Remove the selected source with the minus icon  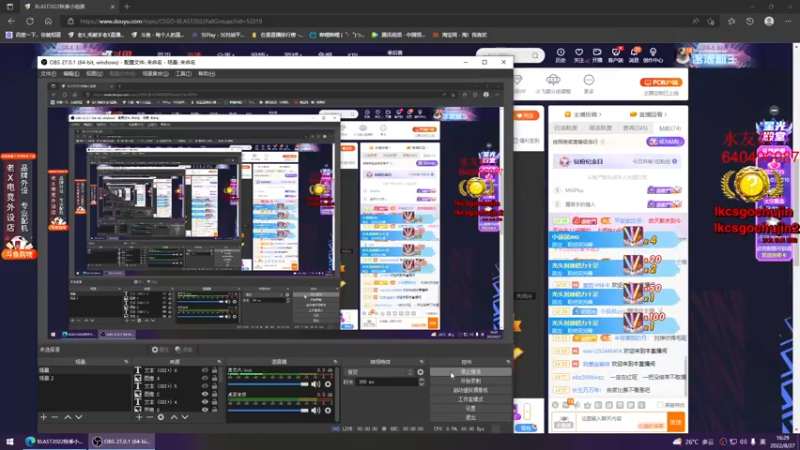(x=149, y=417)
